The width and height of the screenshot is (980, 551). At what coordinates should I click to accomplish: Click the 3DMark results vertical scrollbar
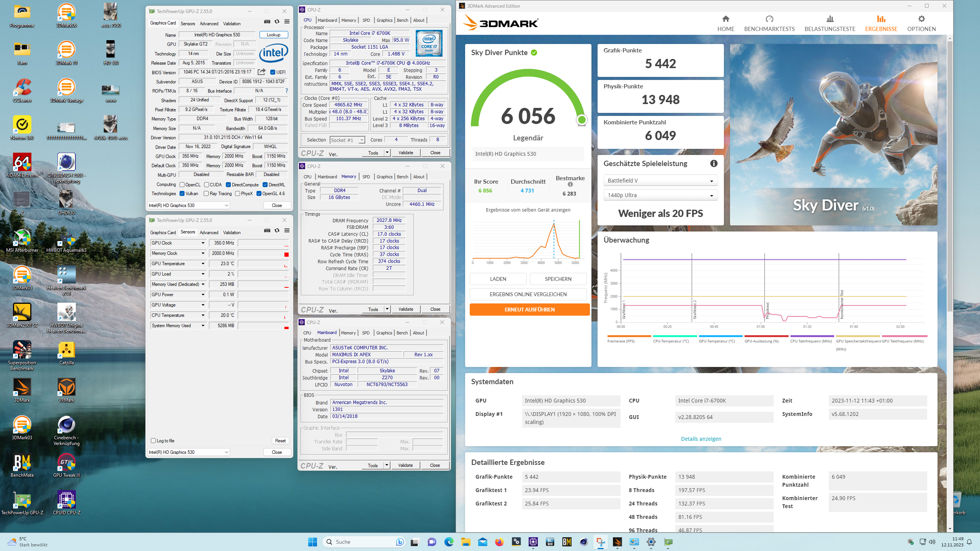pos(949,176)
